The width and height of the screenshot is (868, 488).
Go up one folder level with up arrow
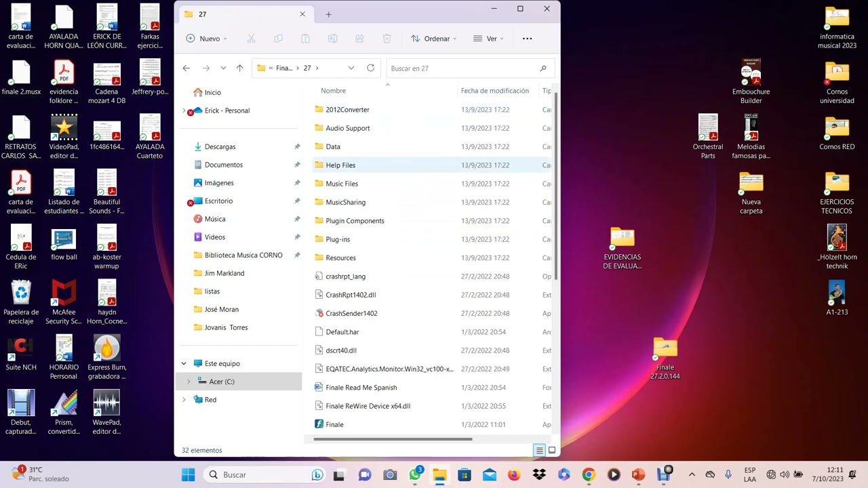[x=239, y=68]
